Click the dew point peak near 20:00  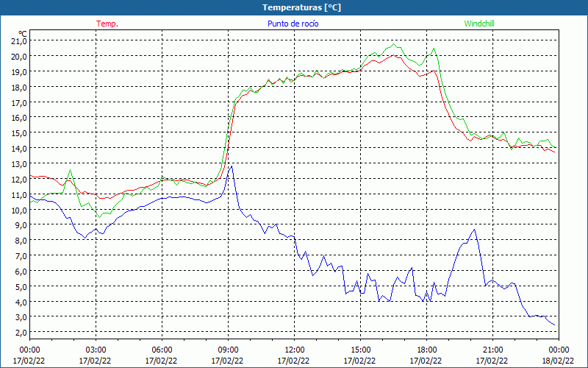click(x=474, y=230)
